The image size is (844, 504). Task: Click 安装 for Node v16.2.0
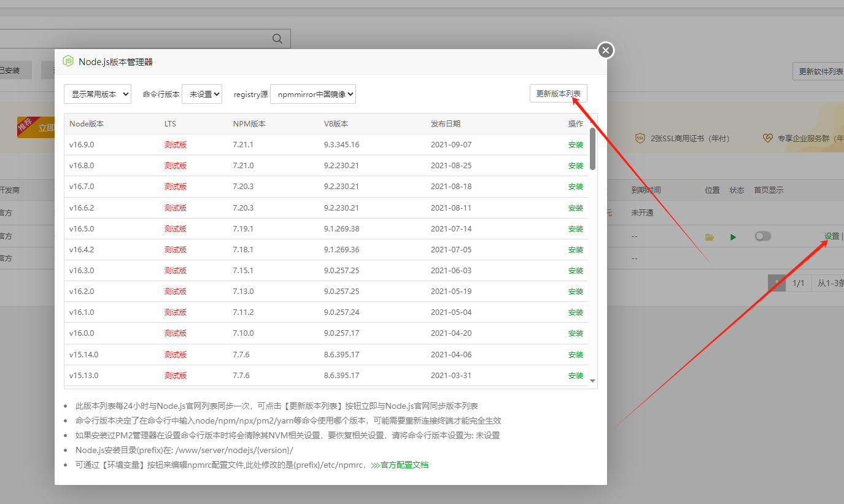(576, 292)
